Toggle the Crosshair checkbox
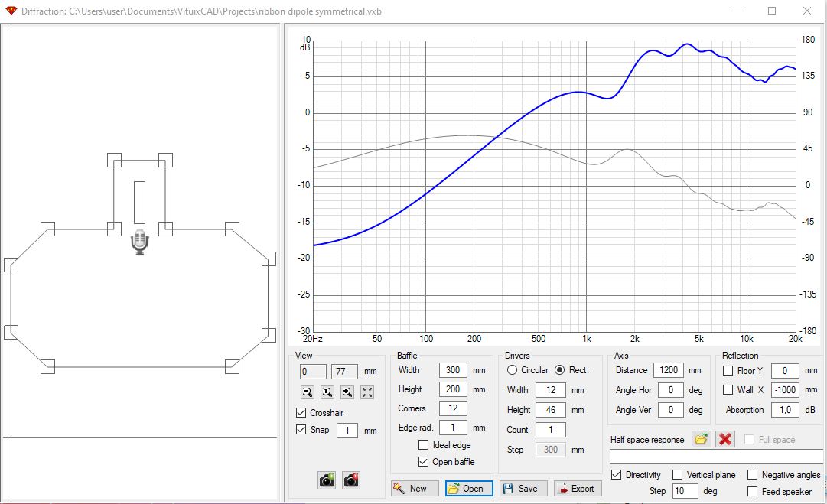The height and width of the screenshot is (504, 827). tap(301, 412)
